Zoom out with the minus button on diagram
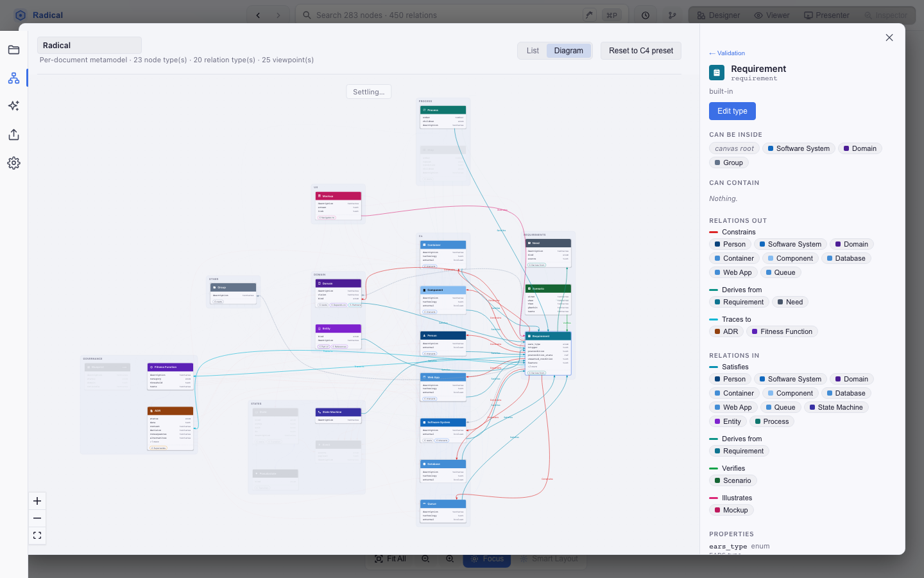The width and height of the screenshot is (924, 578). pos(37,518)
